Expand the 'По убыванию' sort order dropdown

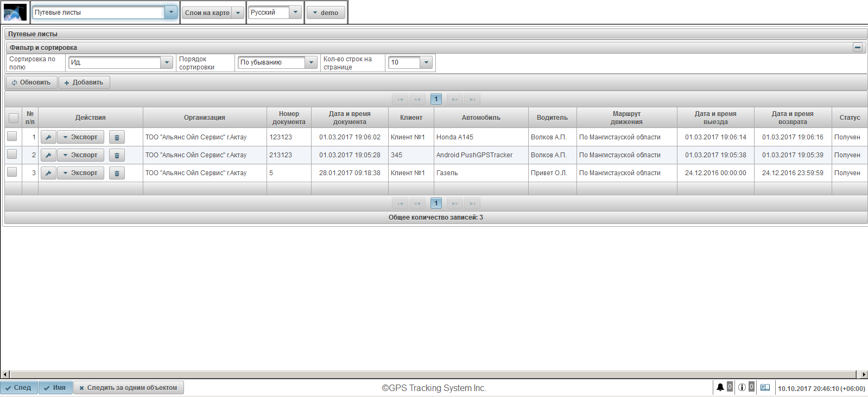pyautogui.click(x=311, y=62)
